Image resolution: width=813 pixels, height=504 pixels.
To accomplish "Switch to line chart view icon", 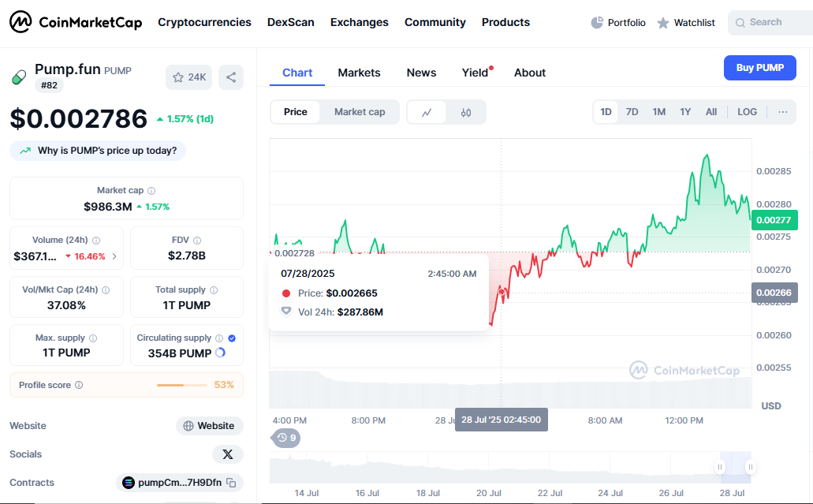I will [427, 112].
